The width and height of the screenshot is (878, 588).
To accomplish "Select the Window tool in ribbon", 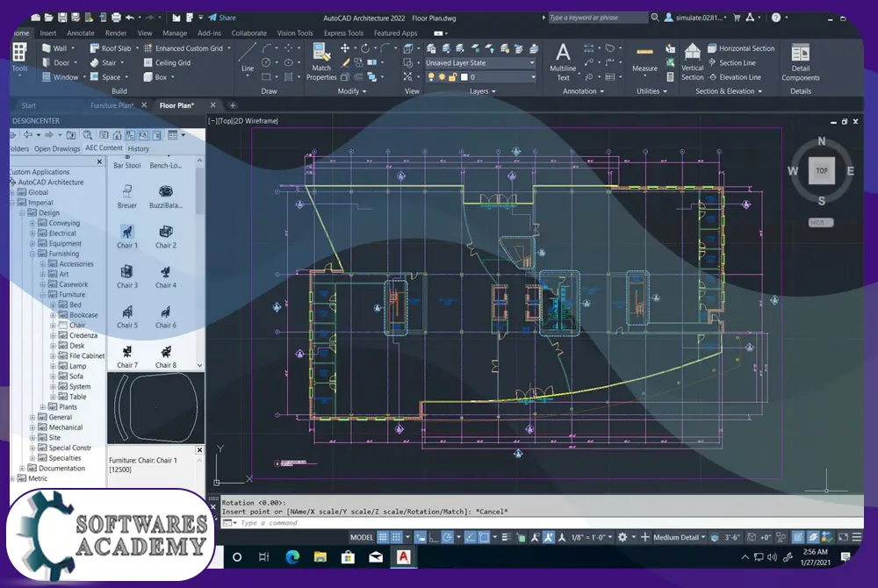I will [60, 77].
